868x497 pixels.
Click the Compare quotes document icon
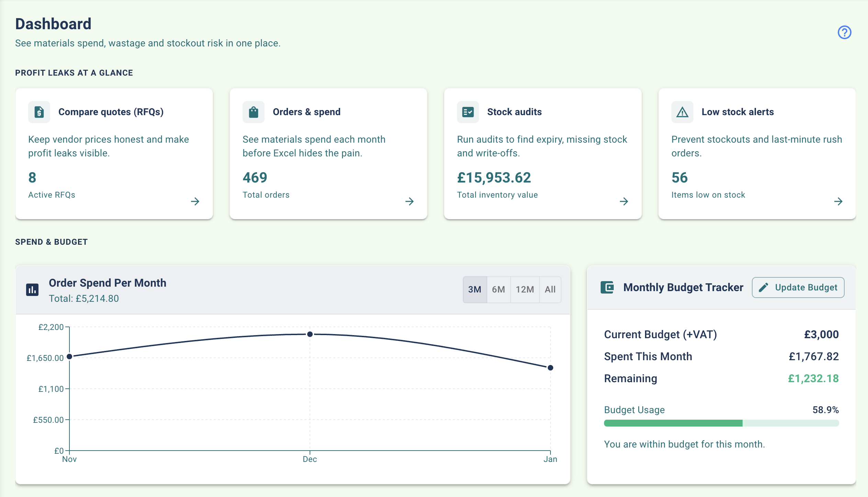(39, 112)
